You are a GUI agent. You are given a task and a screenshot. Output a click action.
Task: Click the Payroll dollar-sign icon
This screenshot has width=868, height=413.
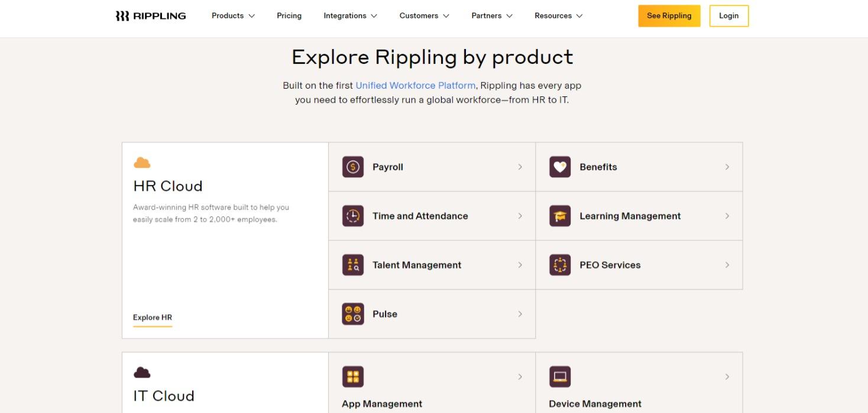[x=353, y=167]
